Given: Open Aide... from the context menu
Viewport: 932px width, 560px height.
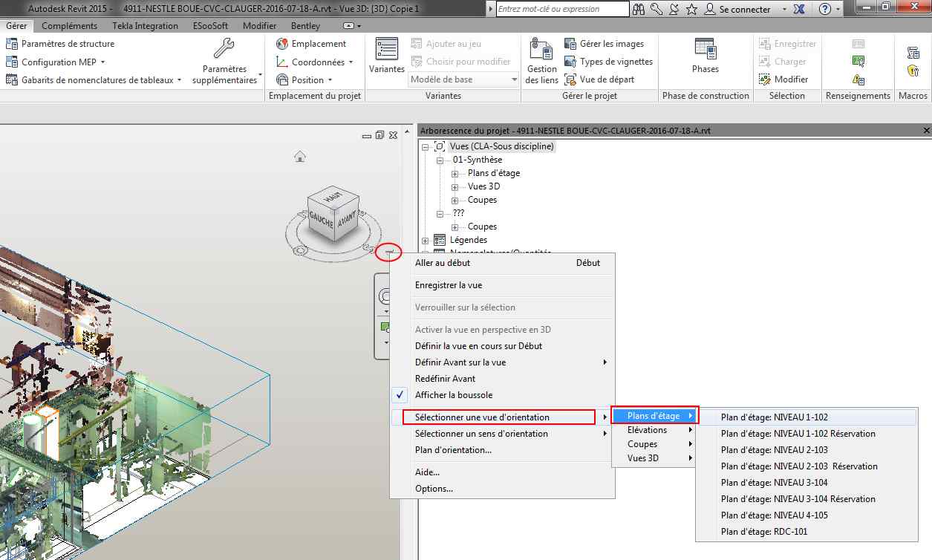Looking at the screenshot, I should coord(504,472).
